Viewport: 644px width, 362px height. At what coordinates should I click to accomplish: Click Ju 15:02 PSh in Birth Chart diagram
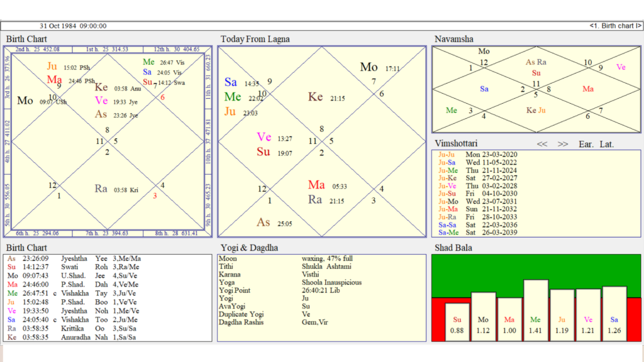point(69,67)
